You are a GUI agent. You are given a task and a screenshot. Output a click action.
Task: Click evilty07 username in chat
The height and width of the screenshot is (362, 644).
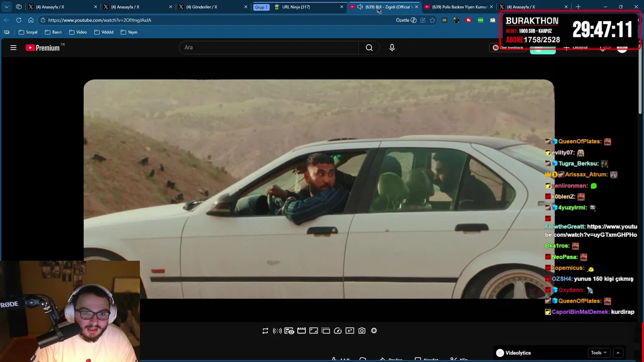tap(562, 153)
